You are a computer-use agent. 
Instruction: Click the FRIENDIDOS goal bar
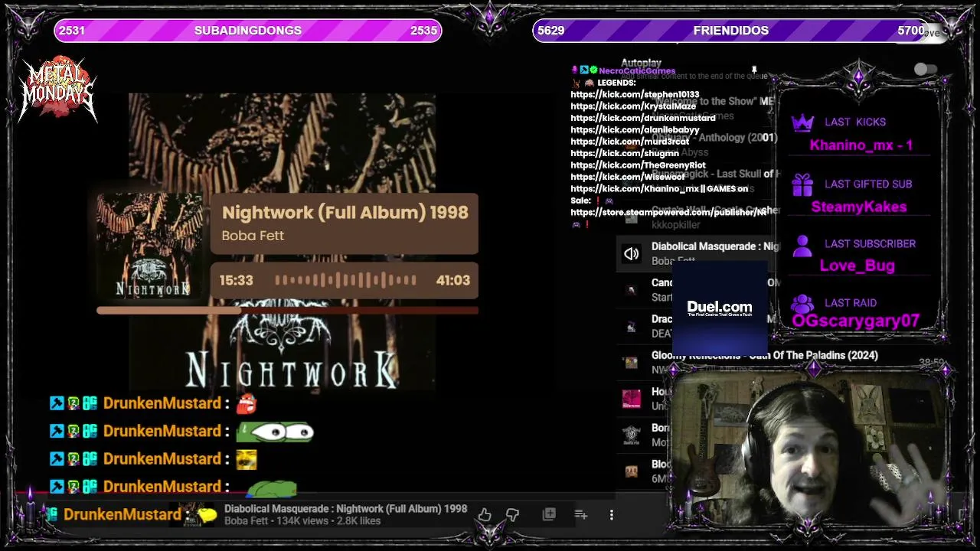[x=730, y=31]
